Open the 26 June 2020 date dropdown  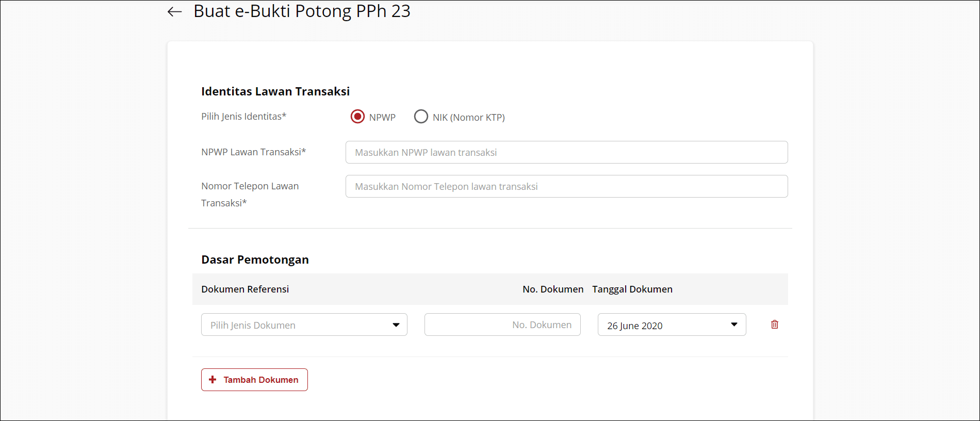672,325
